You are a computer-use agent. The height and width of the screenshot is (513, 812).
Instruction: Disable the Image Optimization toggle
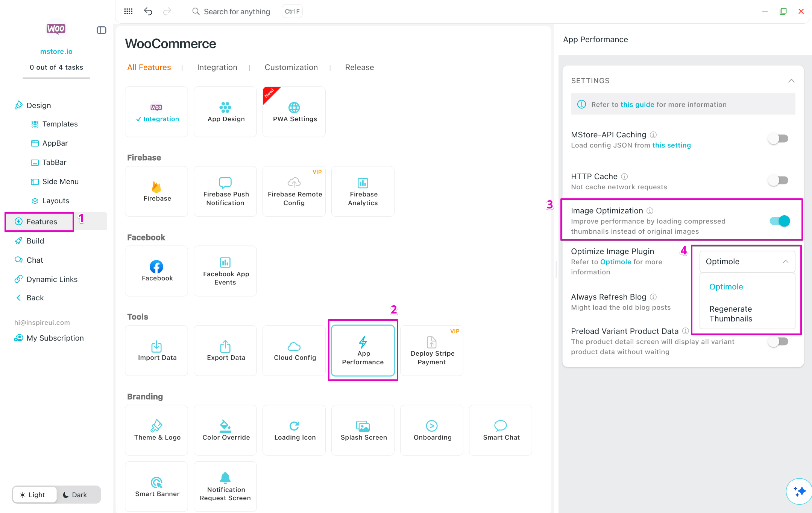point(779,221)
